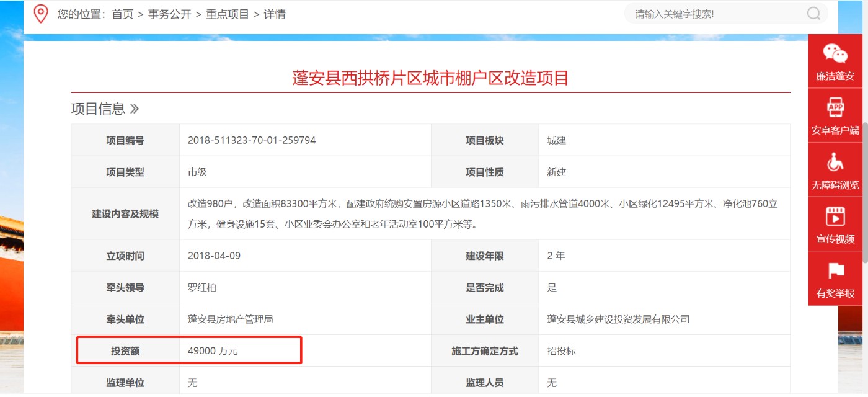Open the 宣传视频 video icon

(835, 217)
